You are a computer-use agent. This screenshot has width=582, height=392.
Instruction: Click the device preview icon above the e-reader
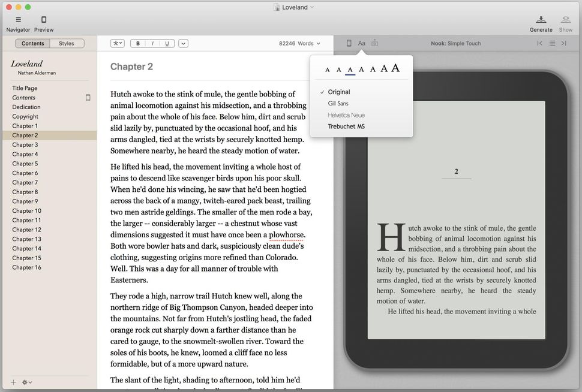(x=349, y=43)
